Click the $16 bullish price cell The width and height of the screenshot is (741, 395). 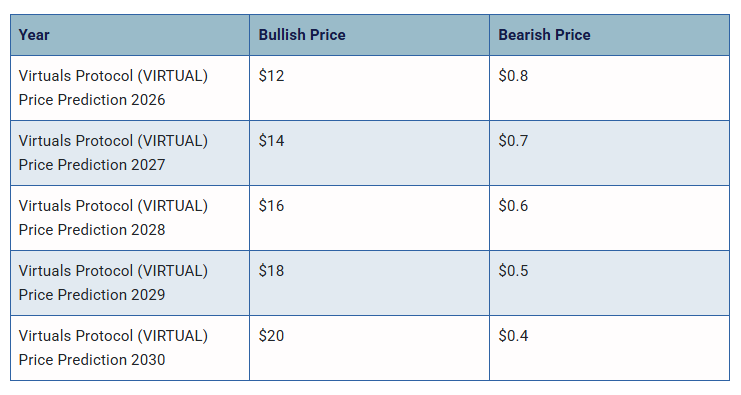pyautogui.click(x=370, y=218)
